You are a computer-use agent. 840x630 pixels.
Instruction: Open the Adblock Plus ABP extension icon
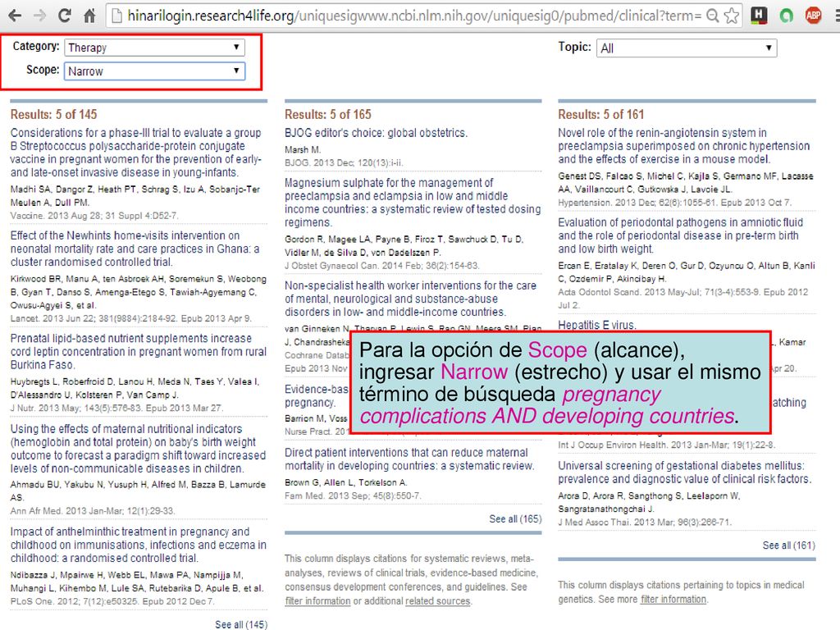(813, 16)
